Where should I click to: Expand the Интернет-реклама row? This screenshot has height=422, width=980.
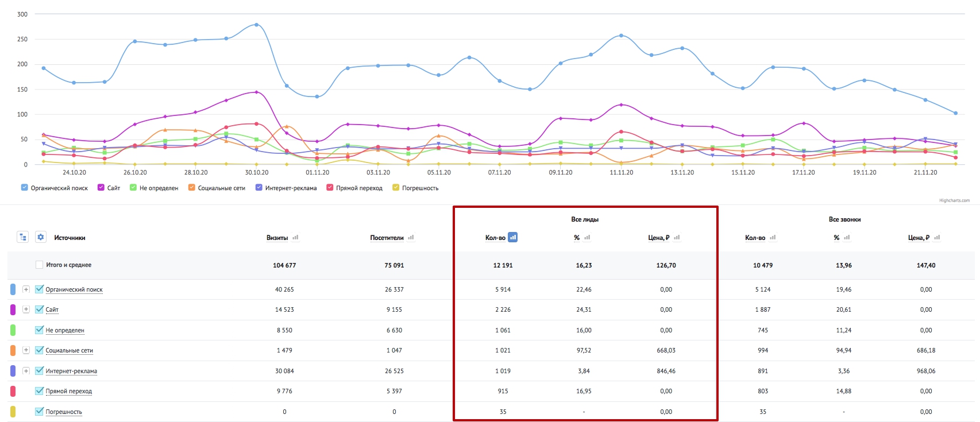click(26, 371)
